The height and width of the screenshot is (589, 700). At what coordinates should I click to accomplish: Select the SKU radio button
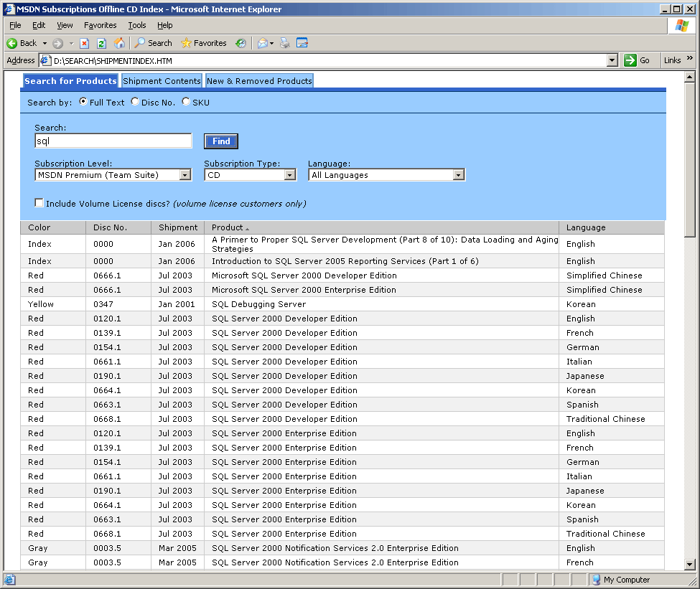(x=186, y=102)
